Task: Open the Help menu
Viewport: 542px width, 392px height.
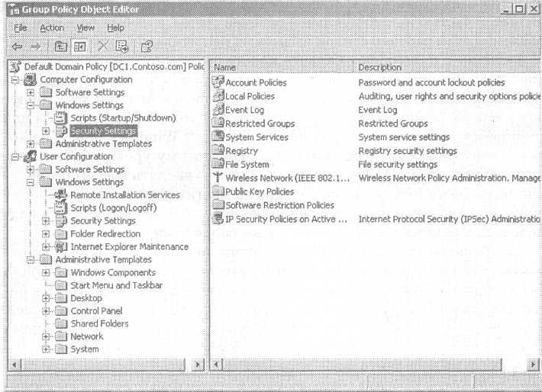Action: pos(115,27)
